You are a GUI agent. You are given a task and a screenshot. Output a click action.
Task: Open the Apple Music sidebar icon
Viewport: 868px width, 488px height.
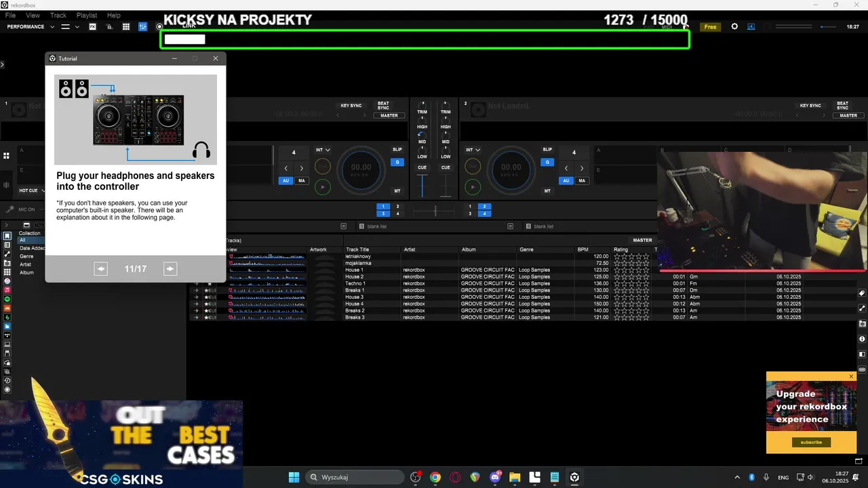pos(7,290)
